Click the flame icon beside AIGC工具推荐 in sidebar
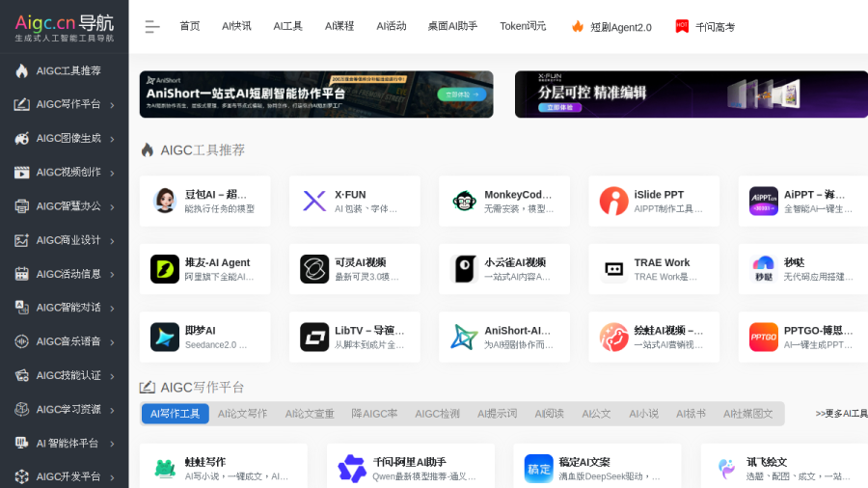Viewport: 868px width, 488px height. tap(21, 70)
